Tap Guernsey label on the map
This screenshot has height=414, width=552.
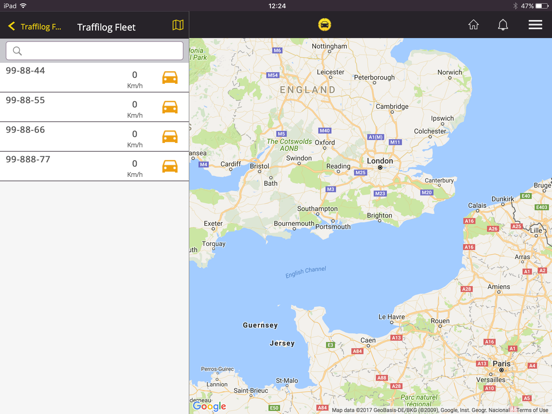260,325
